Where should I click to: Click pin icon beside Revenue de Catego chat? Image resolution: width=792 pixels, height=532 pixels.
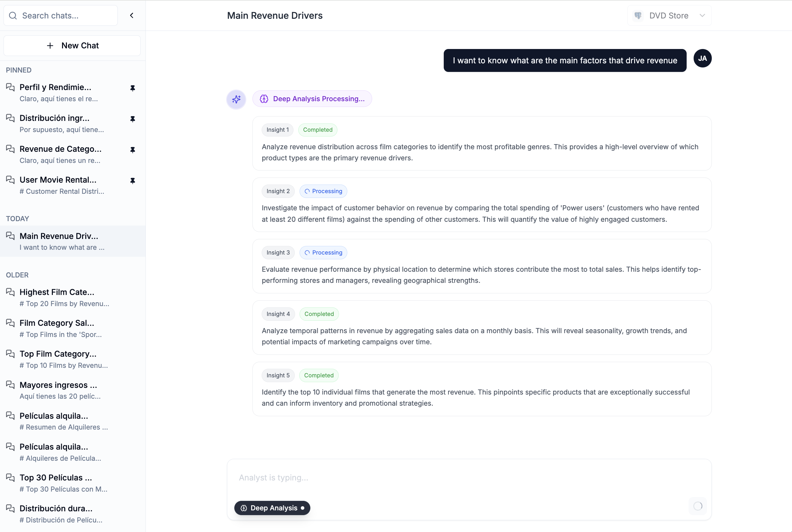(132, 150)
